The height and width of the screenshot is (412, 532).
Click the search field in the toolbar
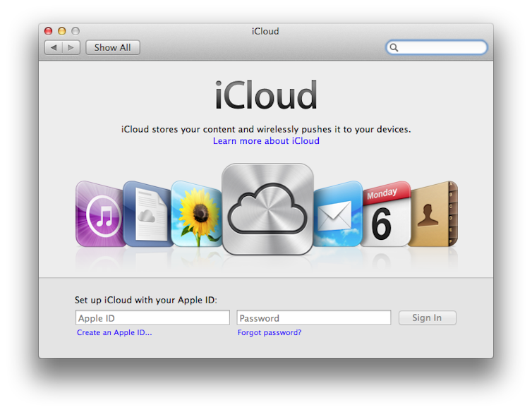(x=442, y=47)
